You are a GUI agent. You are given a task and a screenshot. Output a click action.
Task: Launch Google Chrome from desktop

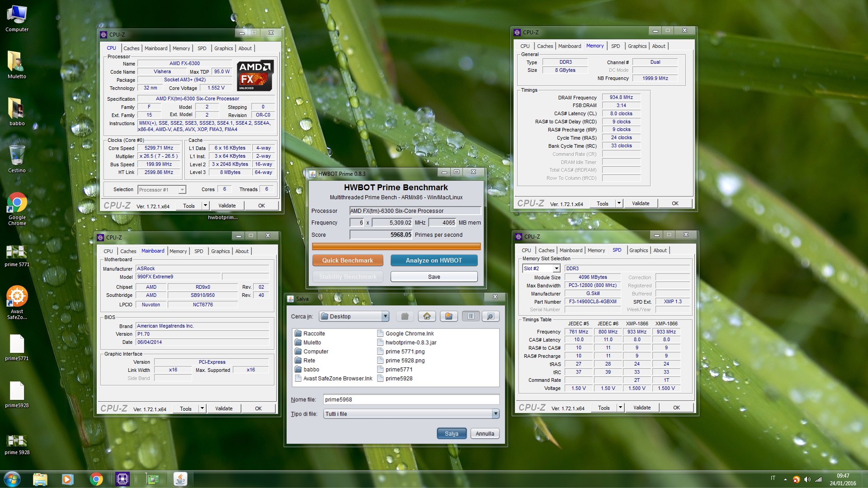pos(17,209)
